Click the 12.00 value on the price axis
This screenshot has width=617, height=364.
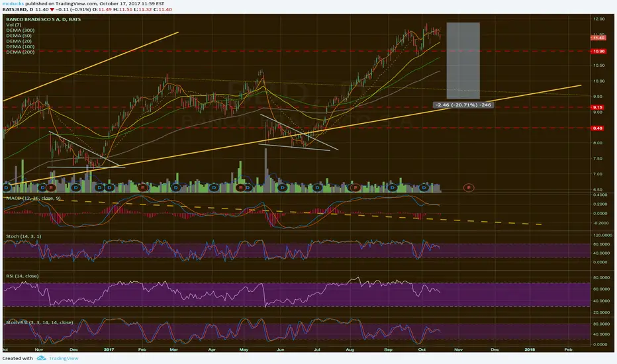pos(599,19)
